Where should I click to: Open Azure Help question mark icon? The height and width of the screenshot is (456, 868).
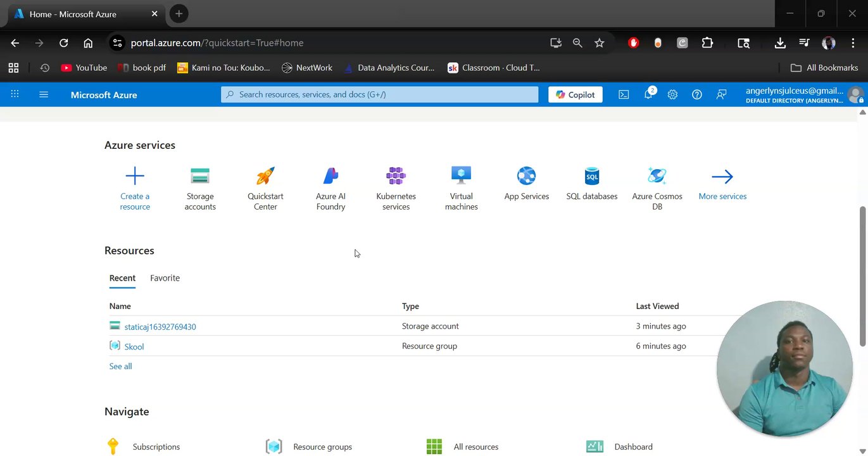[x=697, y=94]
